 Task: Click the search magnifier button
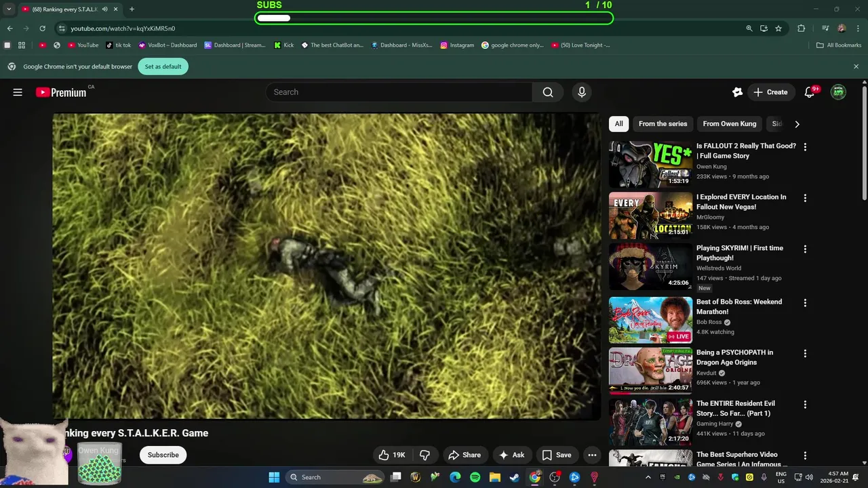pos(548,92)
